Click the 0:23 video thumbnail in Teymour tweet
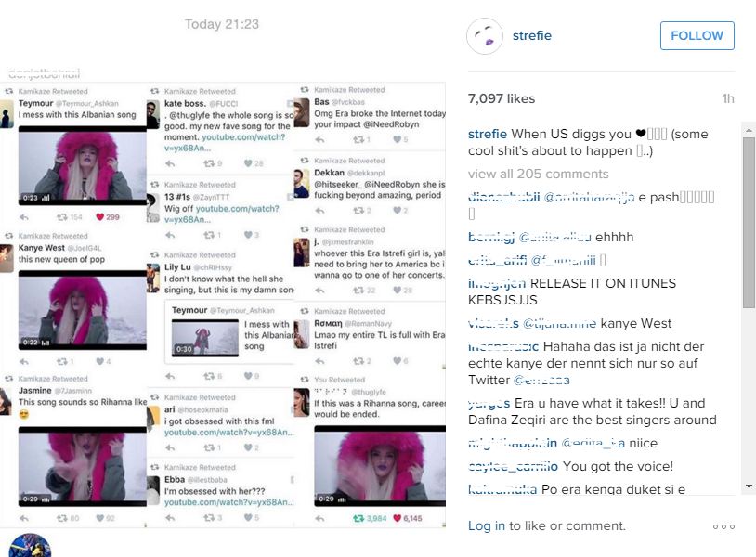 tap(83, 166)
